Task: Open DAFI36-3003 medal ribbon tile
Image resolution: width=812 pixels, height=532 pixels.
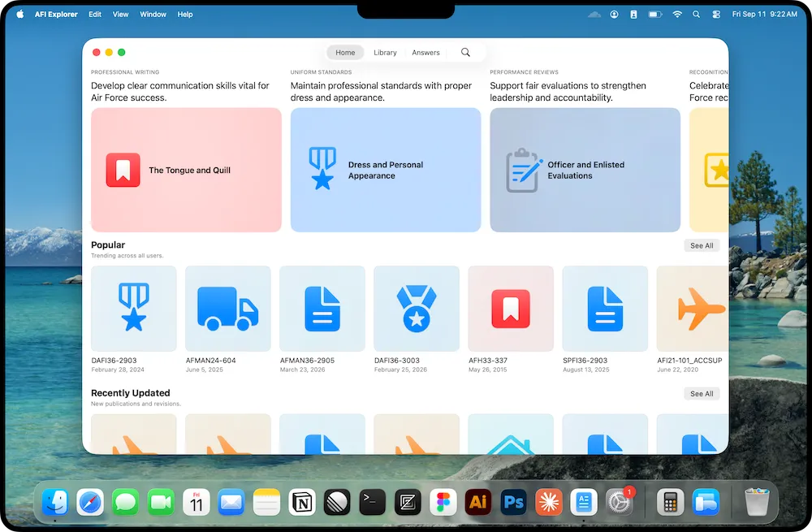Action: tap(417, 309)
